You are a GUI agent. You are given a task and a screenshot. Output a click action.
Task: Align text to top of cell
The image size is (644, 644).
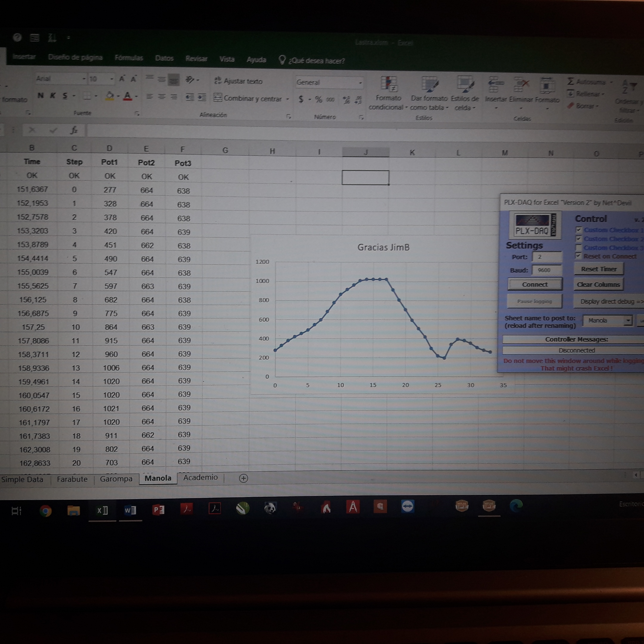click(149, 78)
